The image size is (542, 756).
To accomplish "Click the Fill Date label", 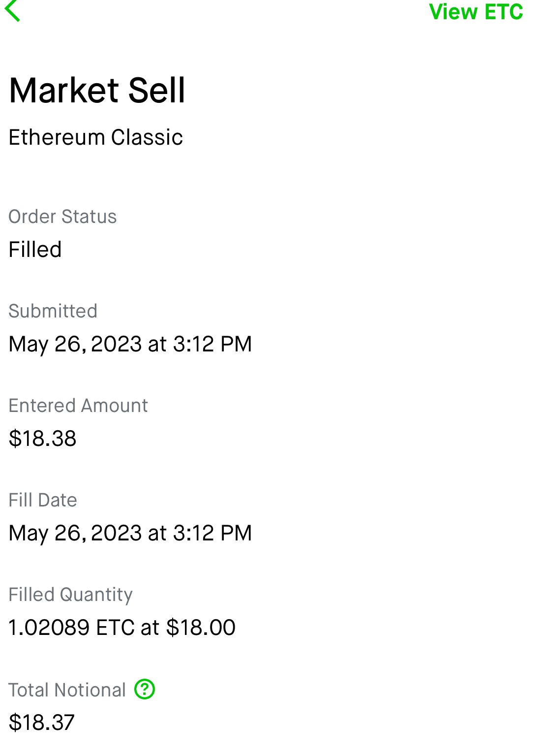I will pyautogui.click(x=43, y=500).
